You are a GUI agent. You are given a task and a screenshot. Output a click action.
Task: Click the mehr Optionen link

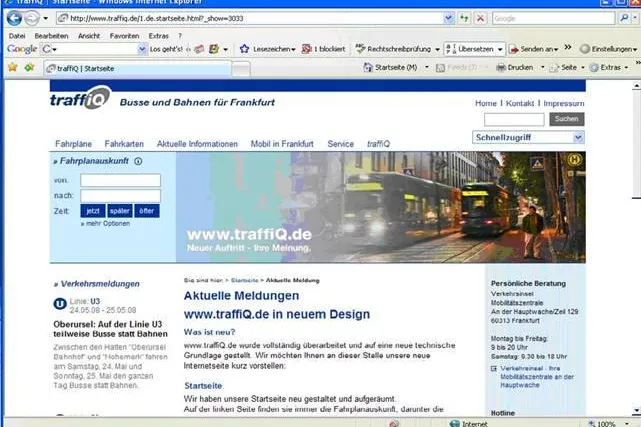point(105,224)
